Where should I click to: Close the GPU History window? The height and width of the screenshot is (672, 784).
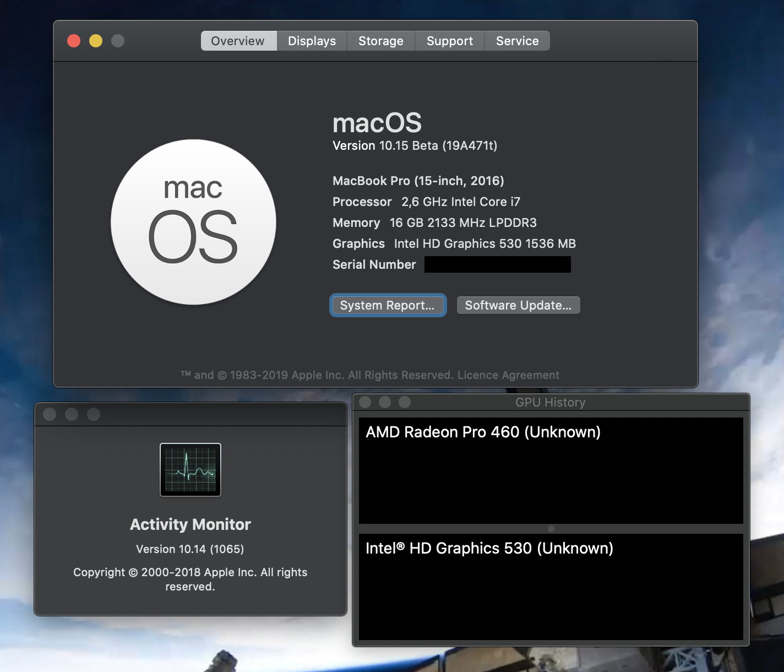click(365, 402)
